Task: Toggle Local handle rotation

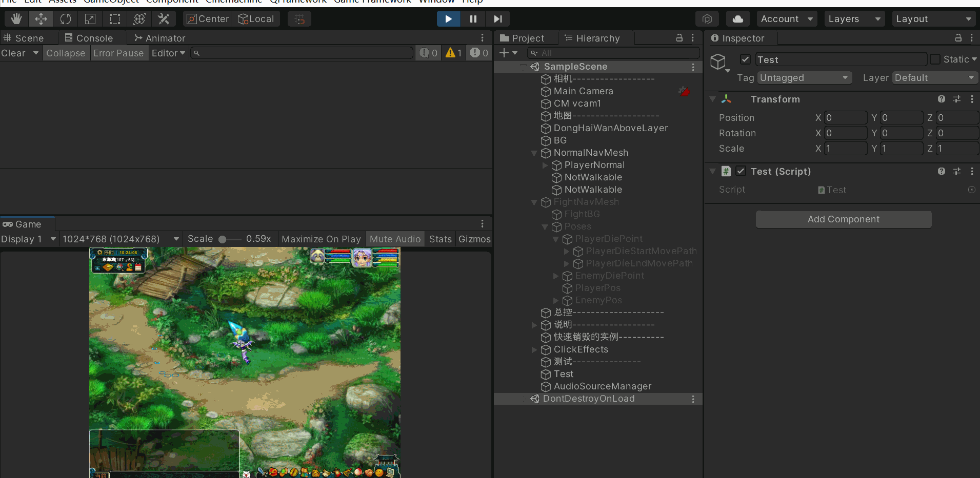Action: (x=256, y=19)
